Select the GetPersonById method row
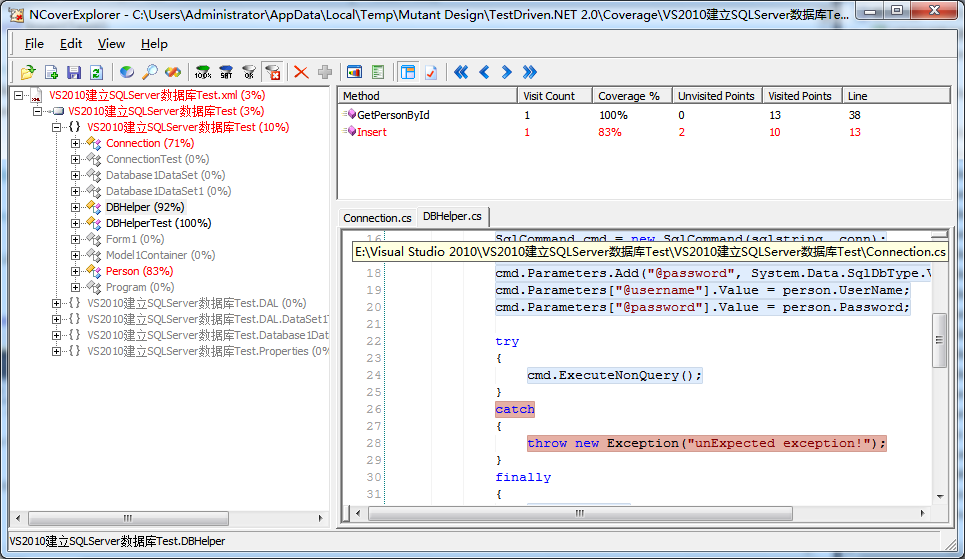Image resolution: width=965 pixels, height=559 pixels. (x=644, y=115)
